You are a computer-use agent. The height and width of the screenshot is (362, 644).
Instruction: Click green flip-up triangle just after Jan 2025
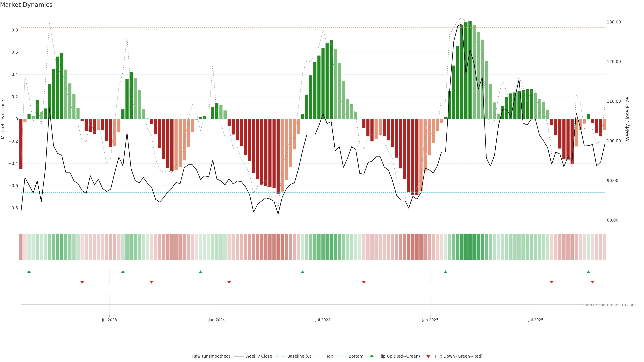pos(445,272)
